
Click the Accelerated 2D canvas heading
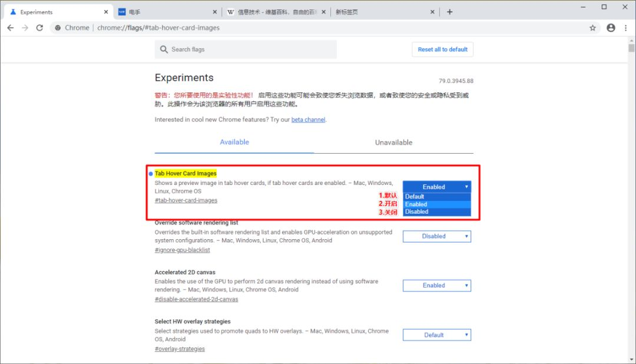coord(185,272)
